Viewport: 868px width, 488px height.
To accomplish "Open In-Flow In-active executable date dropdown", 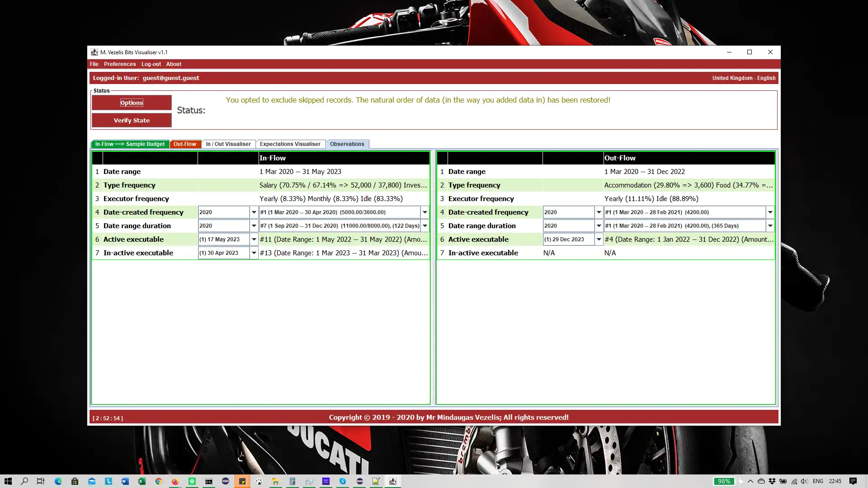I will coord(254,253).
